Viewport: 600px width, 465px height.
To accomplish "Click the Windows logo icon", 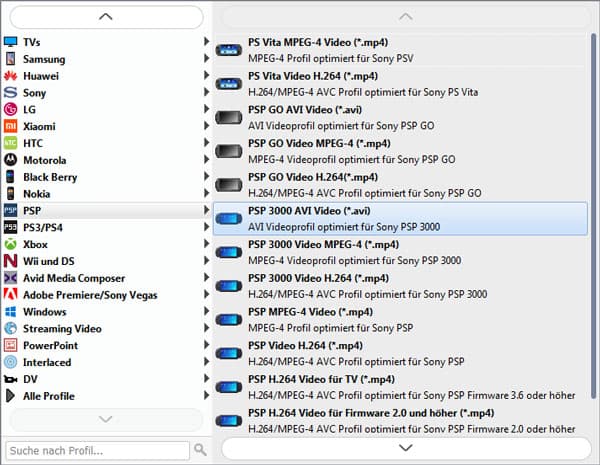I will pos(10,311).
